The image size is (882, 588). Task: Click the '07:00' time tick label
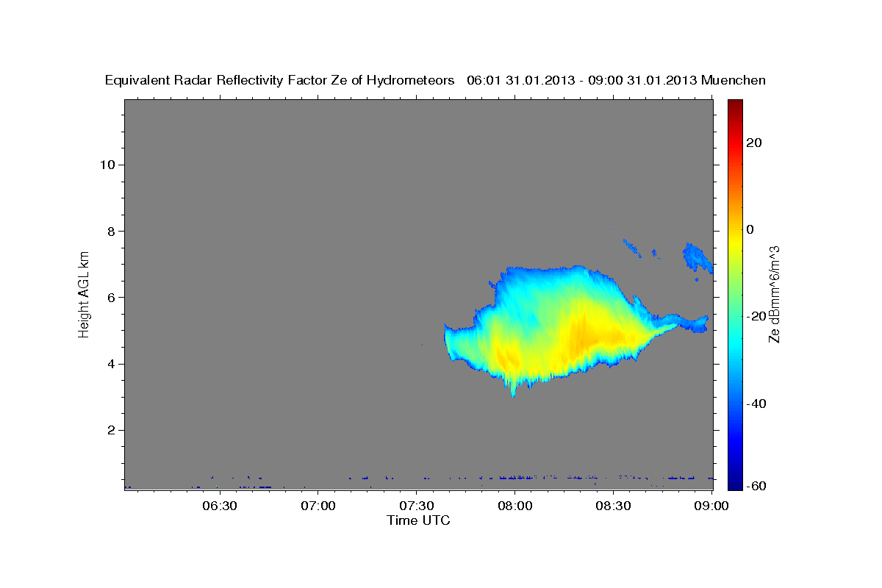pyautogui.click(x=318, y=506)
